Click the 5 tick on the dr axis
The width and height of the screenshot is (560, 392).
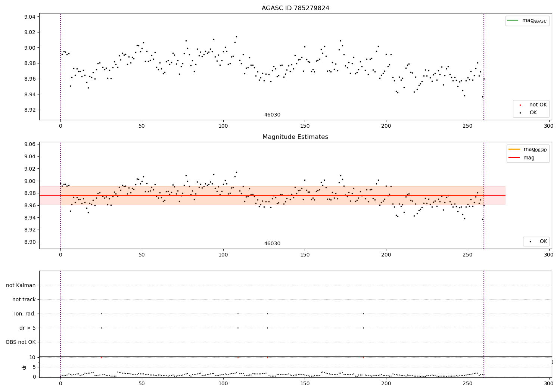pos(34,367)
